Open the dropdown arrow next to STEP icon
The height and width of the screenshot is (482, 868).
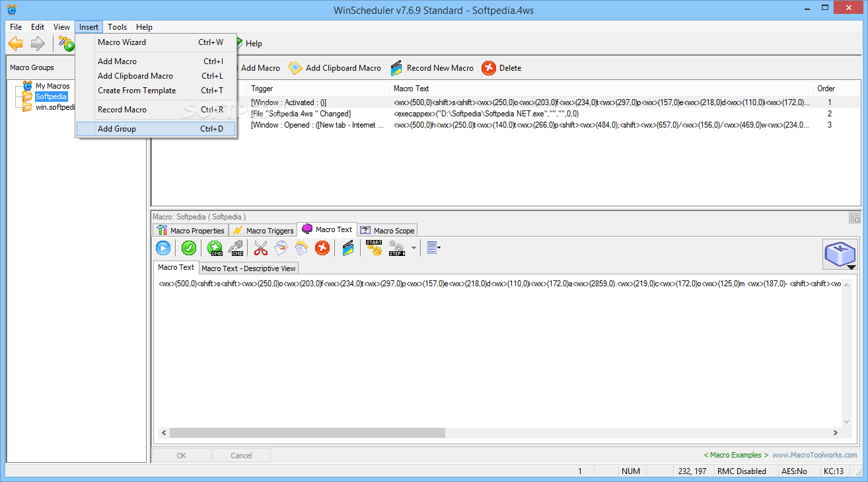click(414, 249)
